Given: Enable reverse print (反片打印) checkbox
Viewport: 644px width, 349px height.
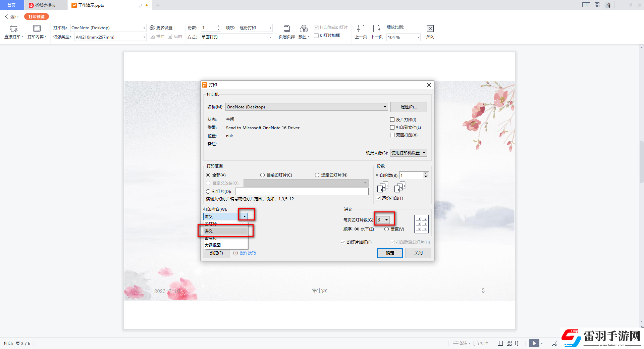Looking at the screenshot, I should 392,120.
